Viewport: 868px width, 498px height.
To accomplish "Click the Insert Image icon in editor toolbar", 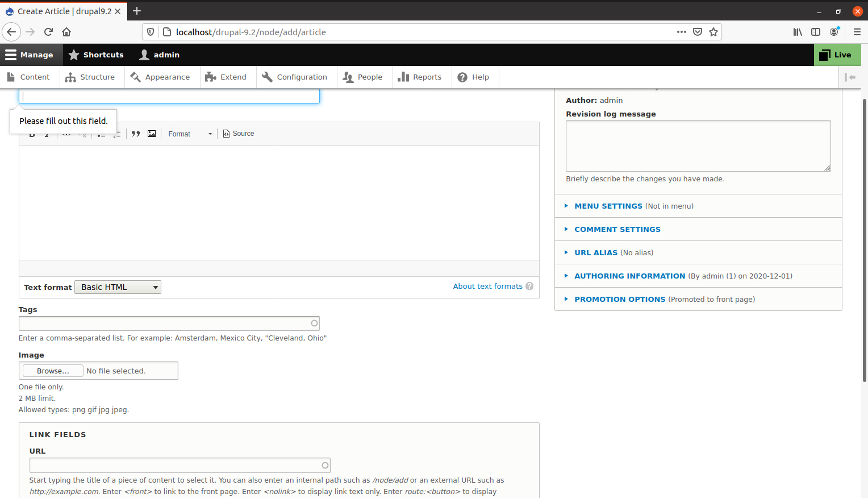I will point(152,134).
